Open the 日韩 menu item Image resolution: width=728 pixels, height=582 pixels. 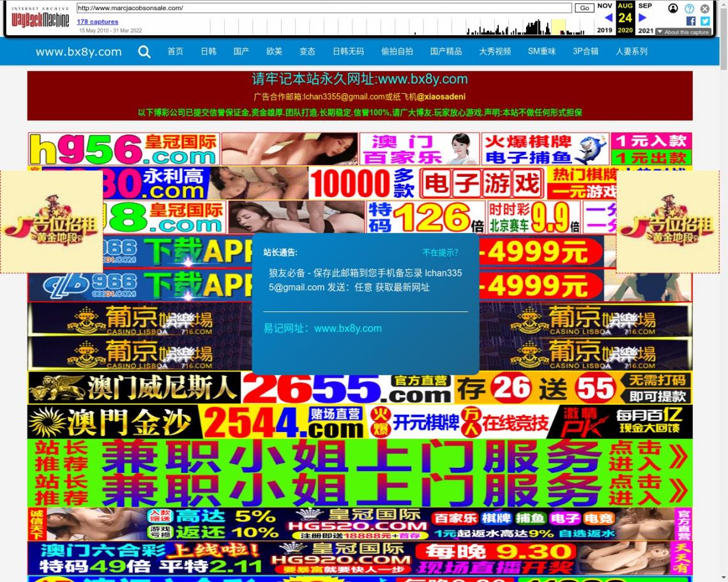tap(208, 52)
